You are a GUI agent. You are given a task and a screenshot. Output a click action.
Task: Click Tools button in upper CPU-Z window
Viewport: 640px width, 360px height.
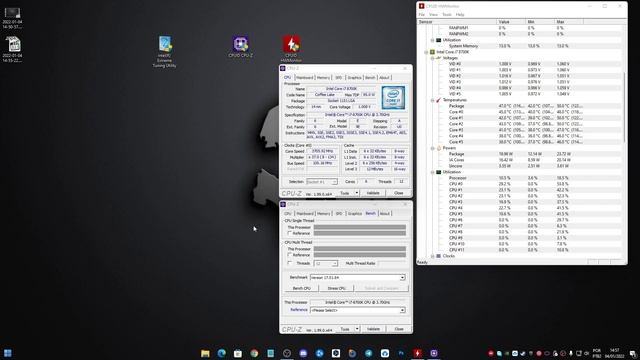[x=345, y=193]
